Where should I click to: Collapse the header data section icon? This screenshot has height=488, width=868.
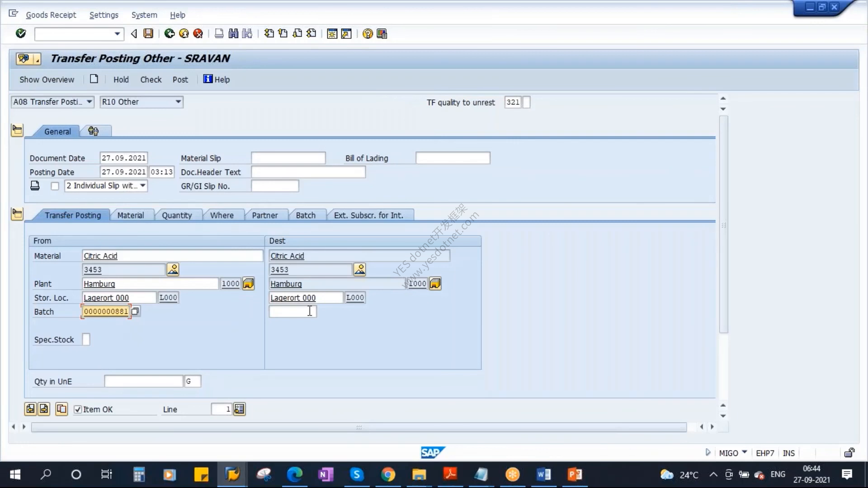point(17,131)
